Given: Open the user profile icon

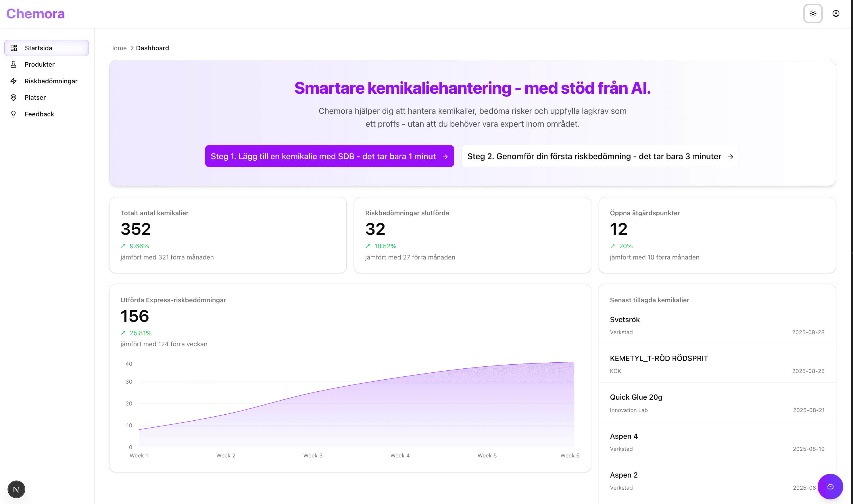Looking at the screenshot, I should [x=836, y=14].
